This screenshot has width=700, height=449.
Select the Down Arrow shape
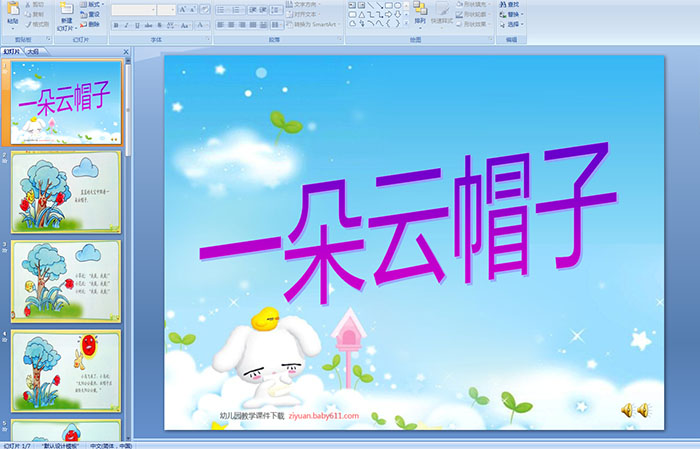(397, 15)
